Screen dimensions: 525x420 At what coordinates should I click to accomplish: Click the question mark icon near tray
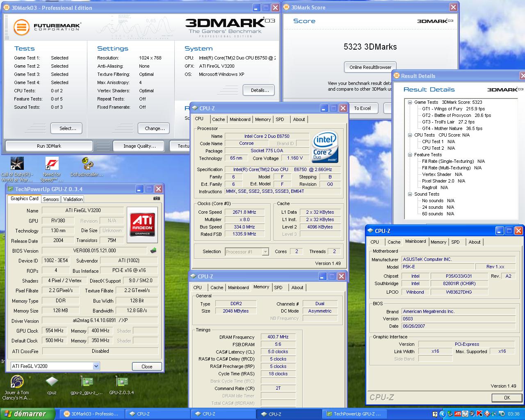tap(435, 414)
